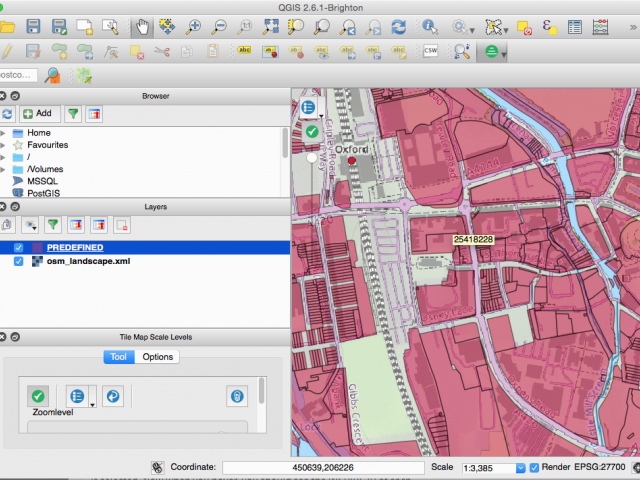Select the Pan Map hand tool

[142, 27]
